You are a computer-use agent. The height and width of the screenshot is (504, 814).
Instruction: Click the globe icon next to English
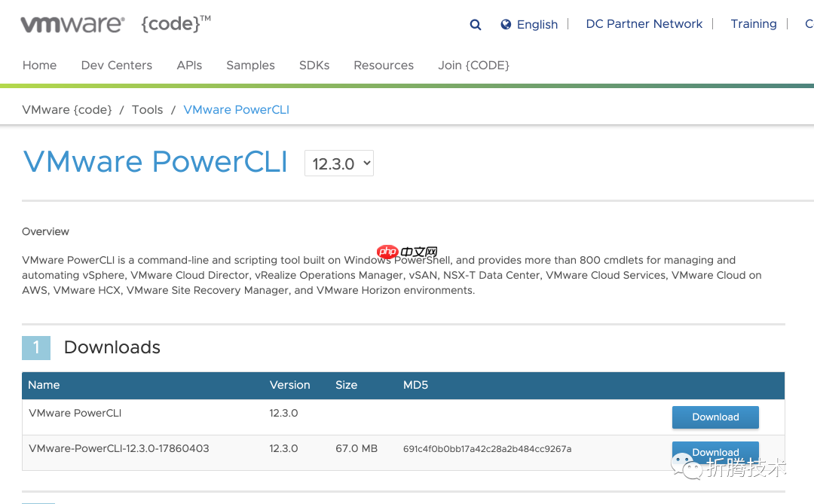[x=505, y=24]
